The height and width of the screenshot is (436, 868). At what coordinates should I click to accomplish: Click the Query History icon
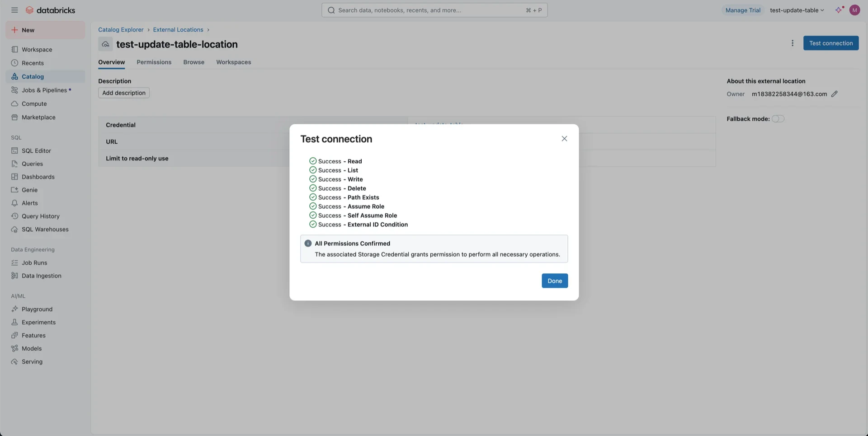(14, 216)
